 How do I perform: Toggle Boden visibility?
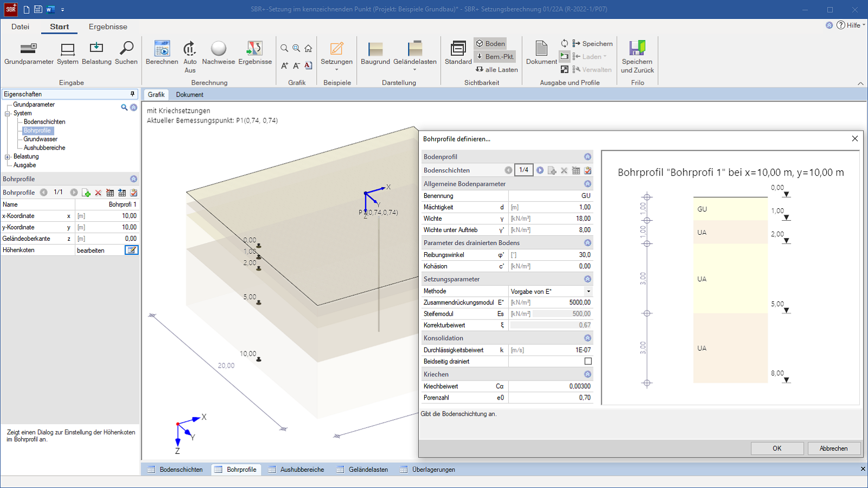pos(490,43)
